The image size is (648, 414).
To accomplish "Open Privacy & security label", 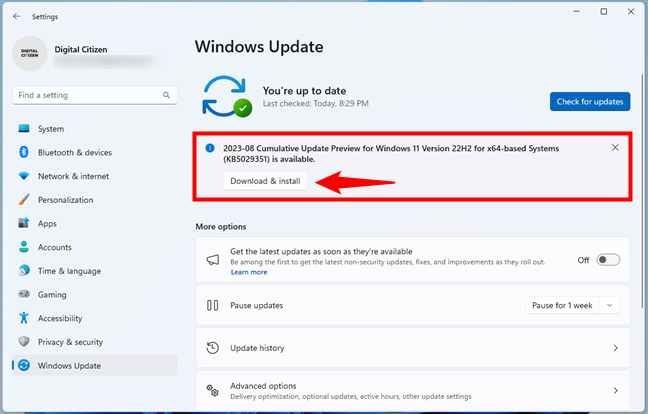I will point(70,342).
